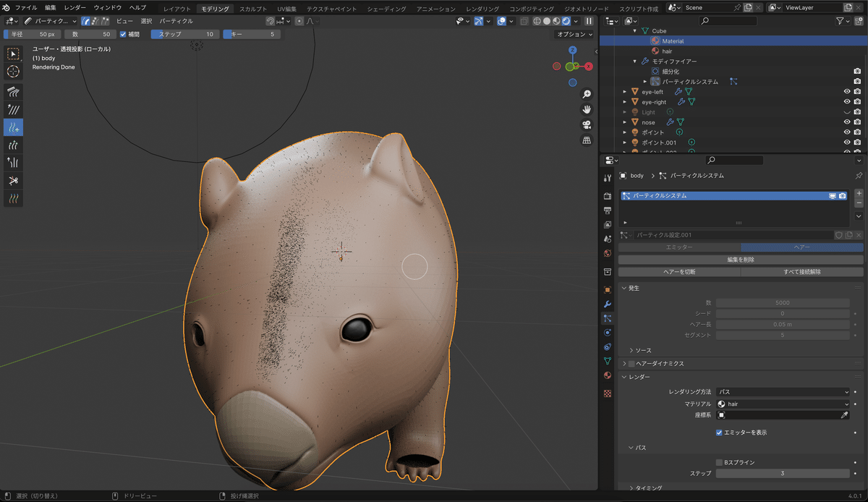Screen dimensions: 868x502
Task: Hide eye-left in the viewport
Action: point(846,92)
